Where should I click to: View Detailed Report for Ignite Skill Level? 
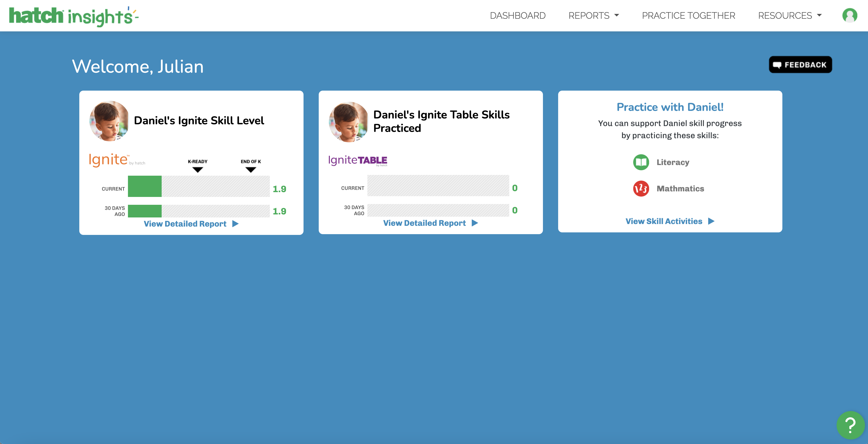click(x=191, y=224)
